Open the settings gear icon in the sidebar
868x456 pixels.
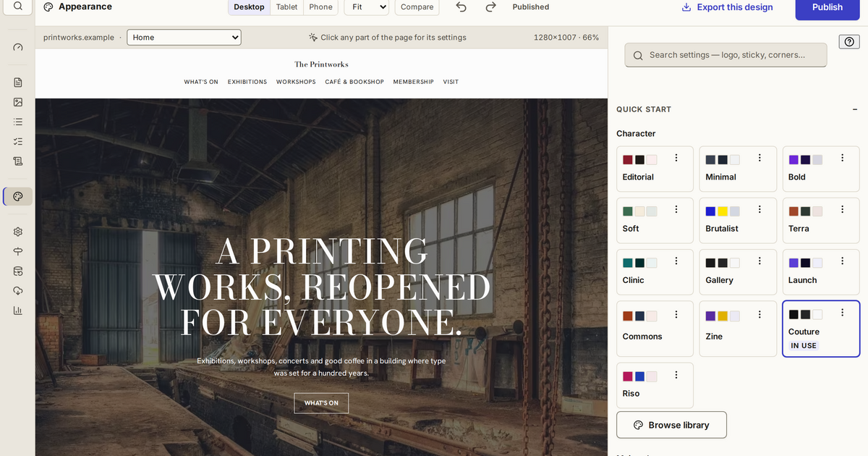tap(18, 232)
